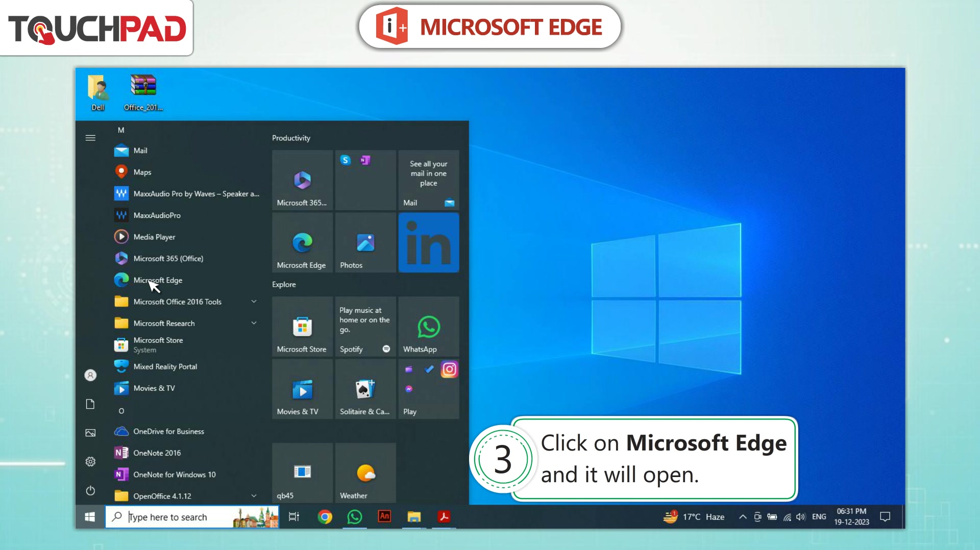Open the WhatsApp tile
The height and width of the screenshot is (550, 980).
(x=429, y=327)
